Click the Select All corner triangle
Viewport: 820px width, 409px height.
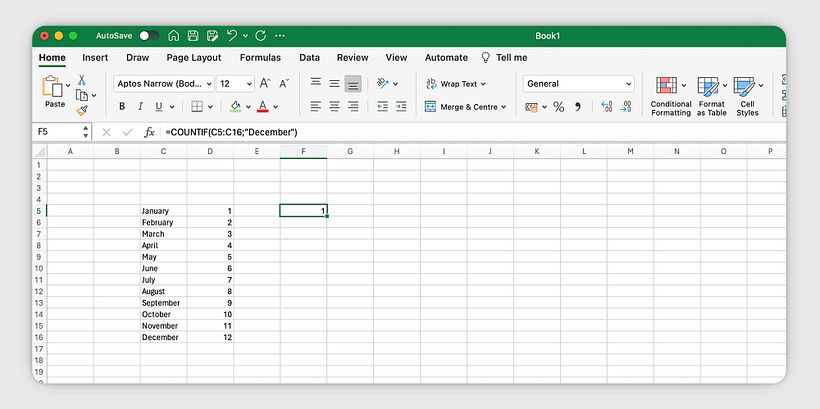point(40,151)
